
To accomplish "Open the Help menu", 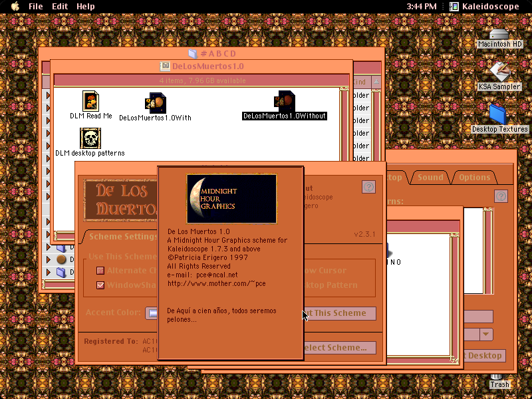I will point(86,6).
